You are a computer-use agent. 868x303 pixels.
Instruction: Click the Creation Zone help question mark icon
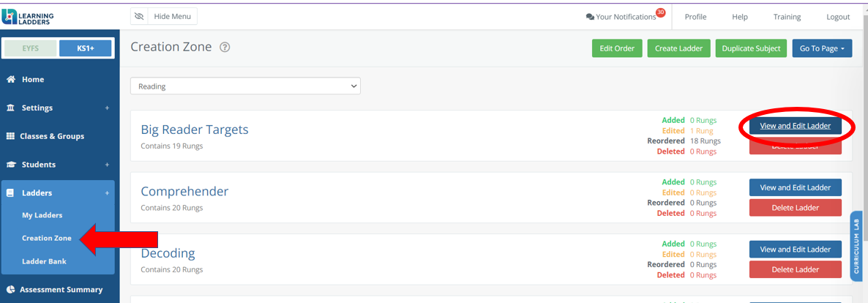tap(225, 48)
